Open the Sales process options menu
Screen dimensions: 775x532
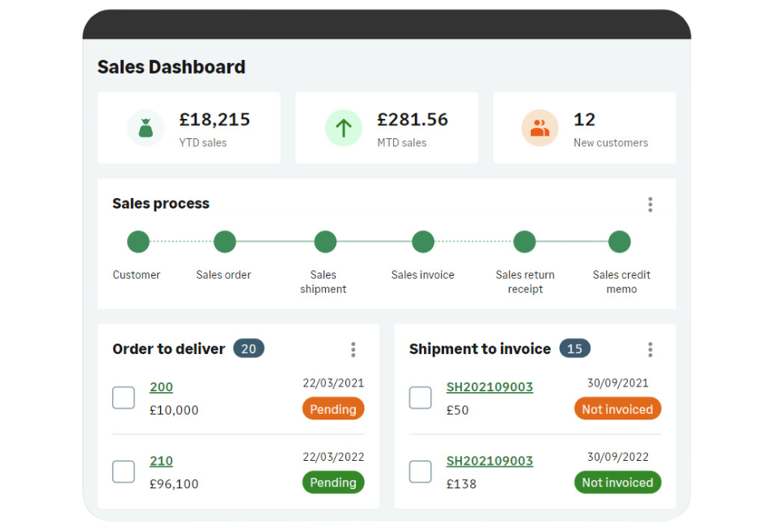(x=650, y=205)
